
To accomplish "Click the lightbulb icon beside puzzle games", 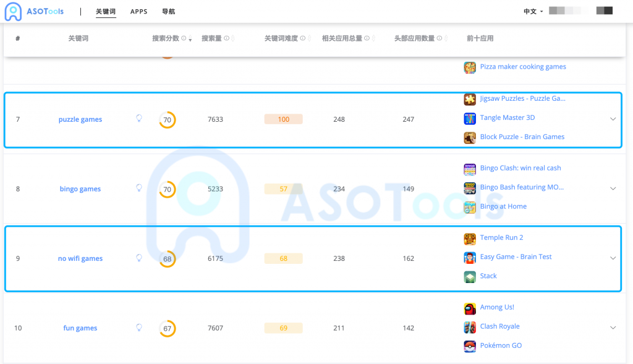I will click(139, 118).
